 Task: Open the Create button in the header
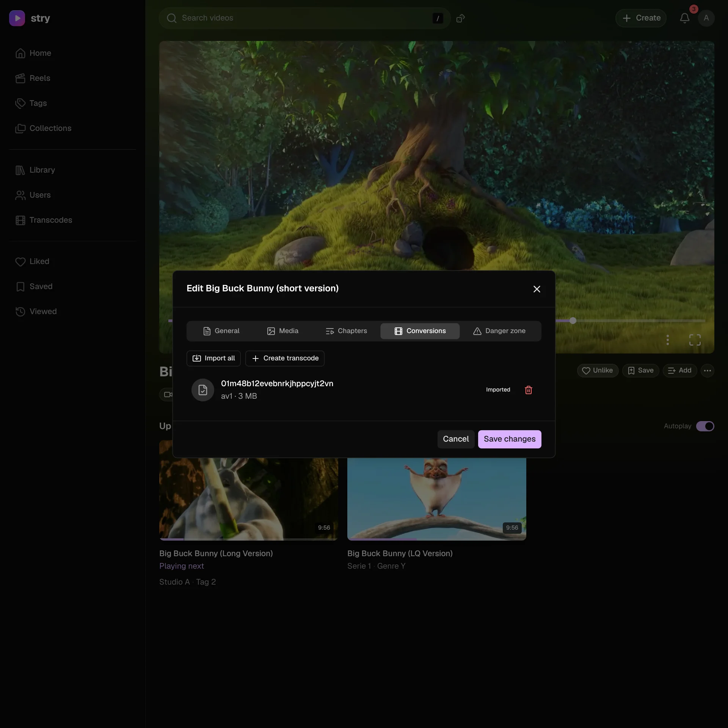click(641, 18)
